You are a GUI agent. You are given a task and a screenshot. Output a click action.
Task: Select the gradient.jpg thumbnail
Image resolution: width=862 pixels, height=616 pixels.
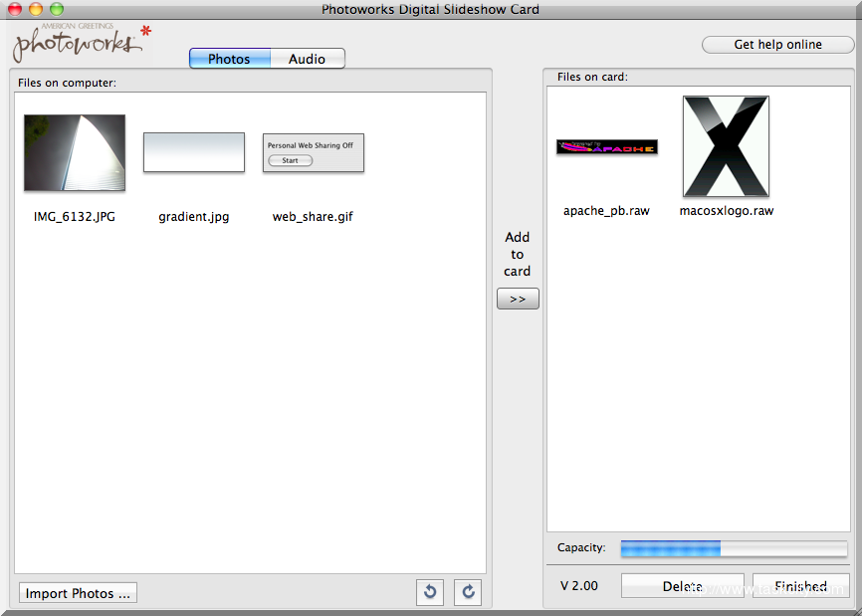click(194, 152)
